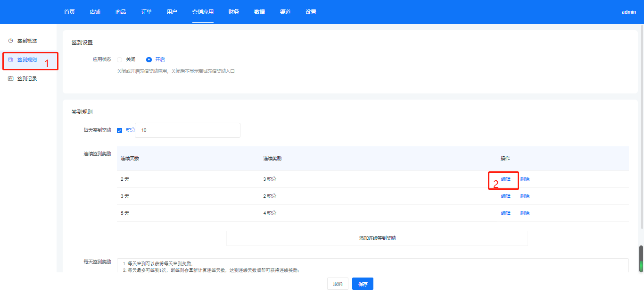
Task: Click the daily points input field
Action: (x=188, y=130)
